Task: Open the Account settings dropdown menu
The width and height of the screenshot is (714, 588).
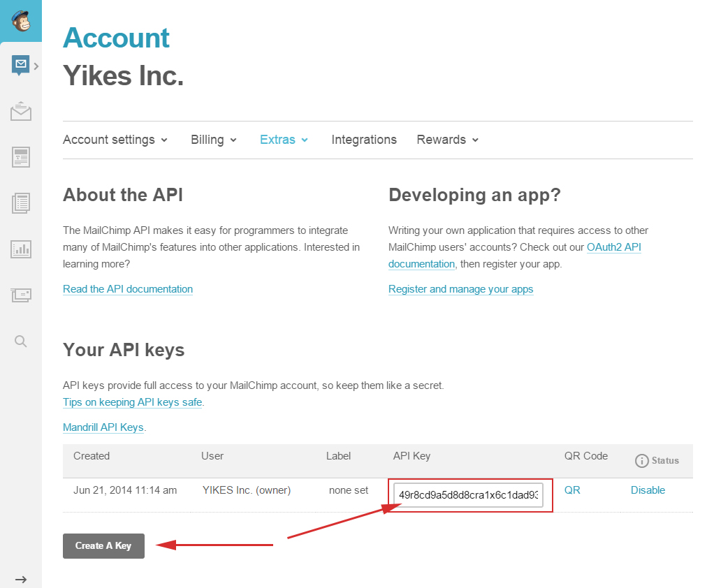Action: pos(115,140)
